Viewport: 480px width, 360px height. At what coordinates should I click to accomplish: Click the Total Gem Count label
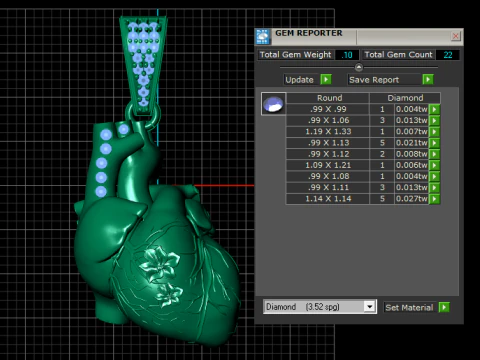click(398, 55)
